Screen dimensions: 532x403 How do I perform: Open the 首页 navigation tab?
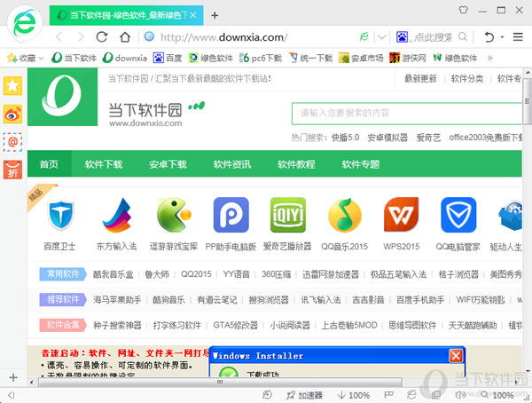(x=49, y=164)
